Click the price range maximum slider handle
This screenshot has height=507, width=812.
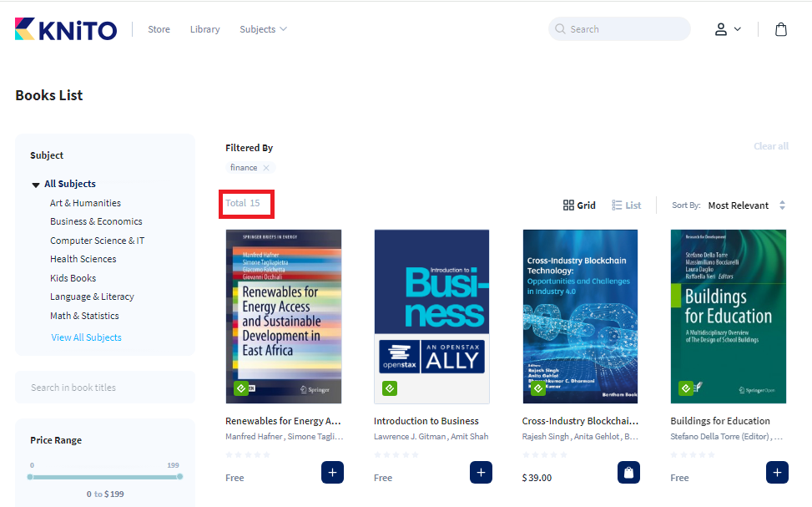tap(179, 476)
